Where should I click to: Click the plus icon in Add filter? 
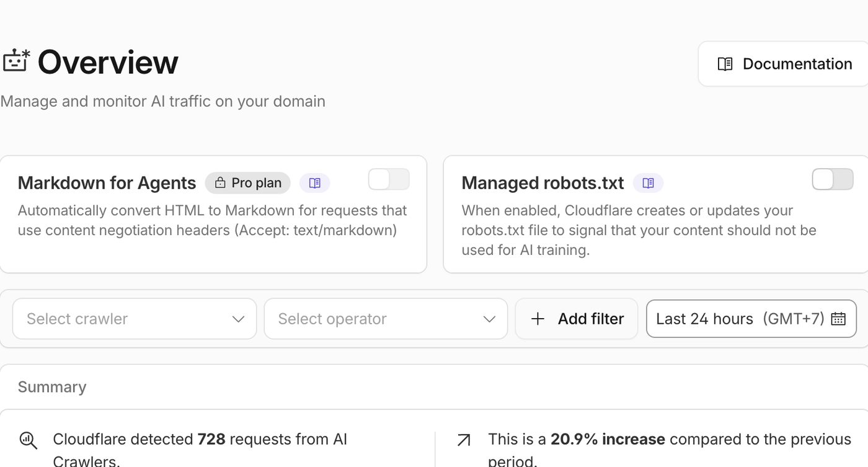[538, 319]
